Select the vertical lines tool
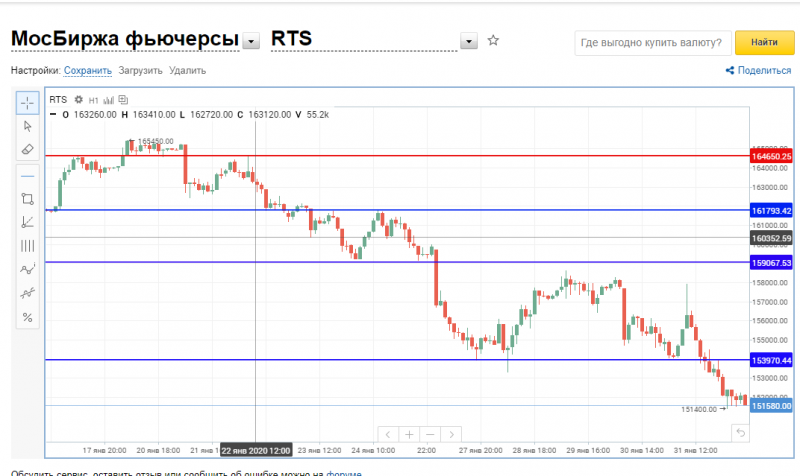The width and height of the screenshot is (800, 476). tap(28, 246)
